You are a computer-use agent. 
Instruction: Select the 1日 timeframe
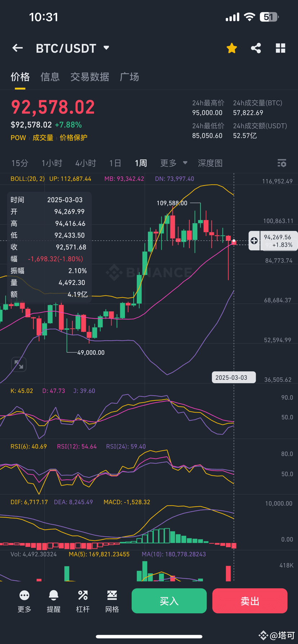pos(115,163)
